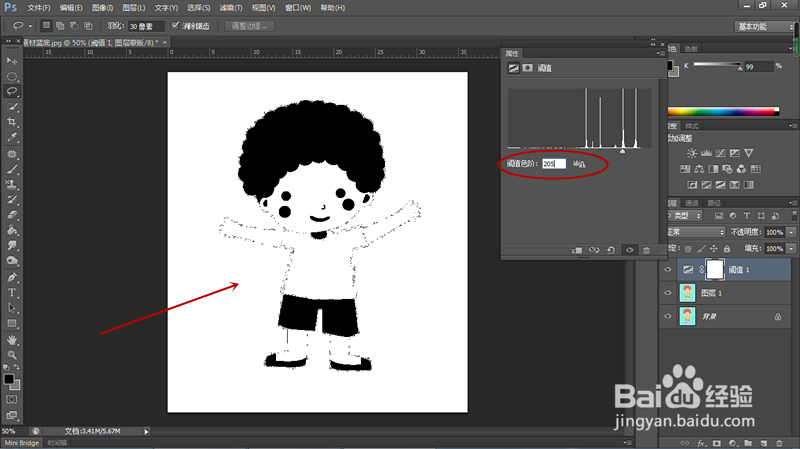Select the Horizontal Type tool
The image size is (800, 449).
tap(12, 293)
